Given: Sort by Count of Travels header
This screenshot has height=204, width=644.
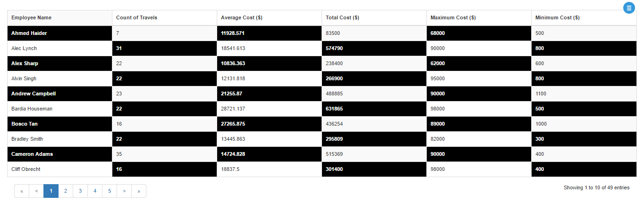Looking at the screenshot, I should pyautogui.click(x=136, y=18).
